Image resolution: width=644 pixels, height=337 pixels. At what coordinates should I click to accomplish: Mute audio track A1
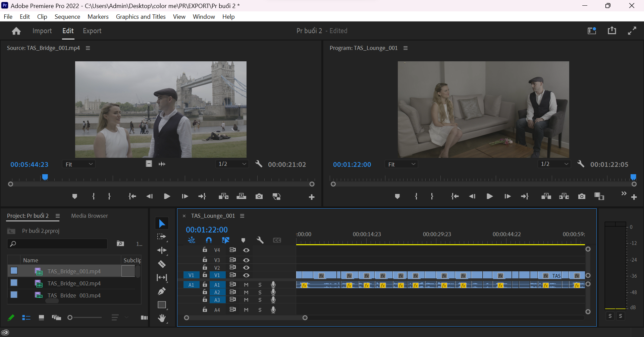(246, 285)
